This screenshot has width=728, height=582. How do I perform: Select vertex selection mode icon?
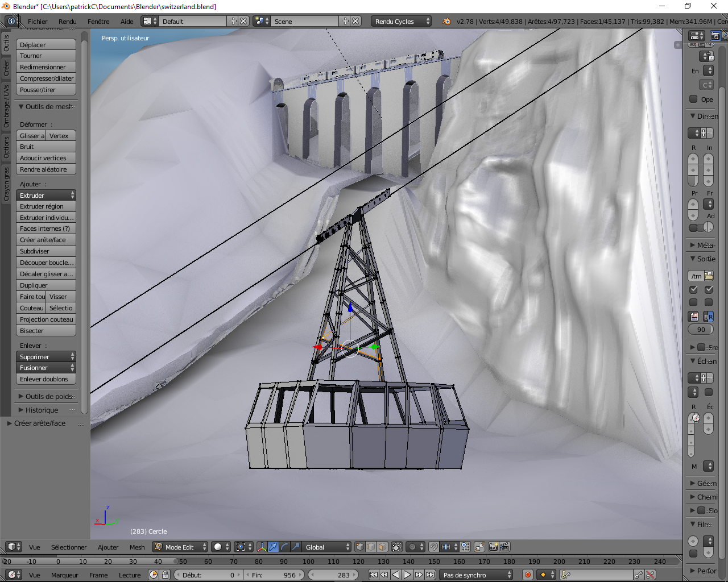coord(360,547)
